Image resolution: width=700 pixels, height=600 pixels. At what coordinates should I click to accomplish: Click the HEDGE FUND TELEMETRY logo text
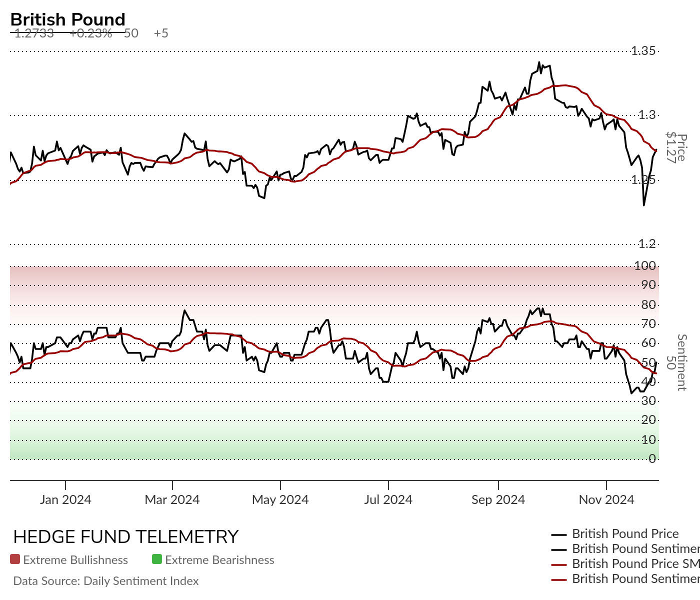click(x=126, y=537)
